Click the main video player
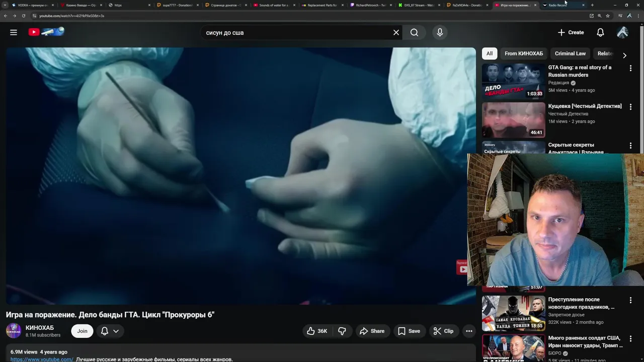644x362 pixels. (x=240, y=176)
